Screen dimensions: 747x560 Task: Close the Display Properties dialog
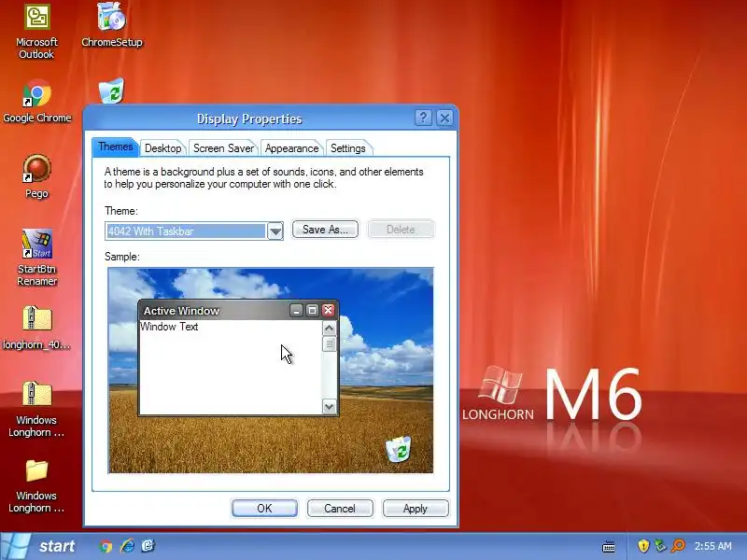[x=444, y=118]
